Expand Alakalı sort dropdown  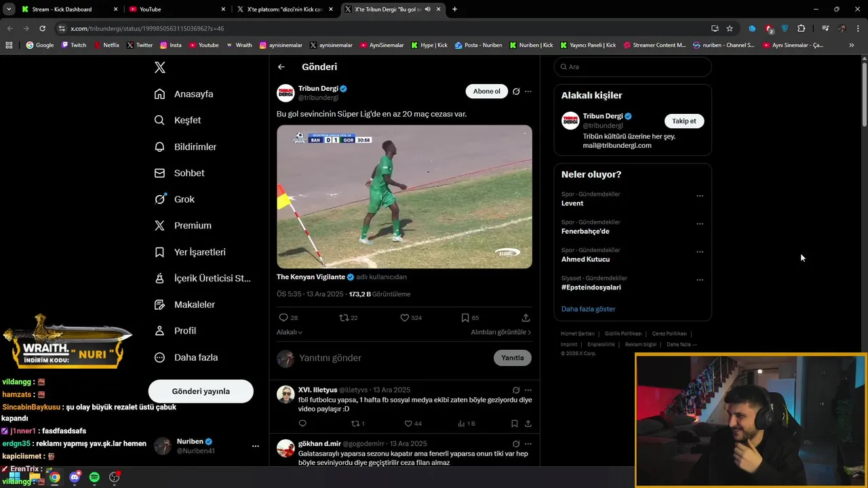290,332
